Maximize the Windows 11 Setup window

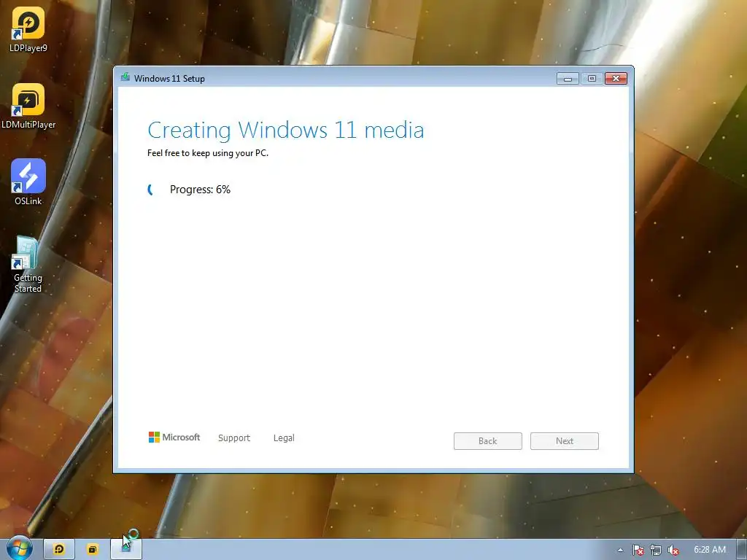[x=592, y=79]
